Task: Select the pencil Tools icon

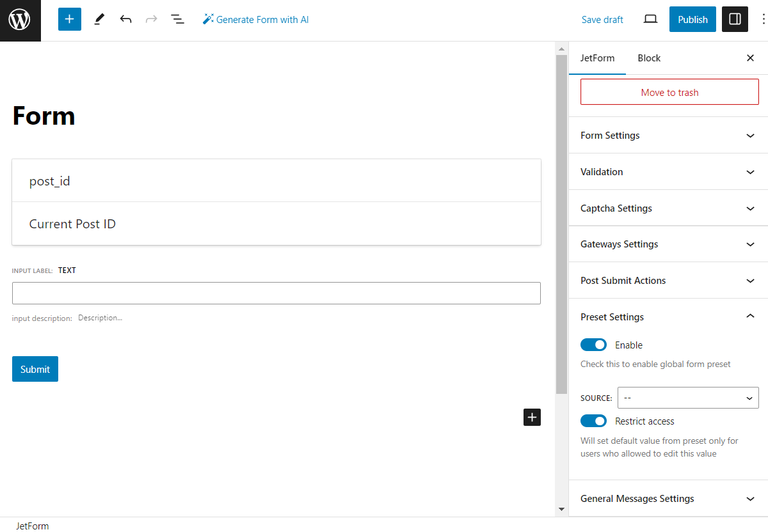Action: (x=99, y=19)
